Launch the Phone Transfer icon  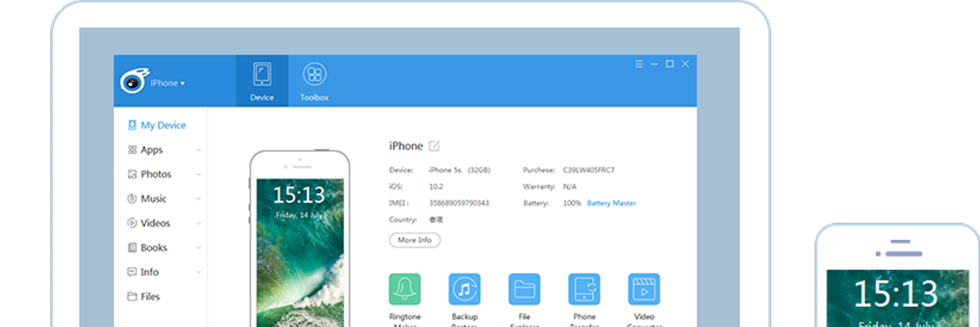[x=584, y=289]
